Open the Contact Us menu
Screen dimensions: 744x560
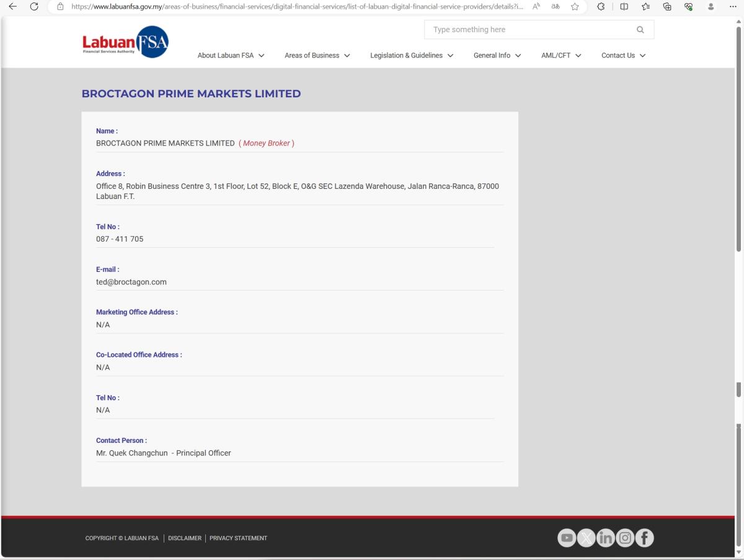[x=623, y=56]
